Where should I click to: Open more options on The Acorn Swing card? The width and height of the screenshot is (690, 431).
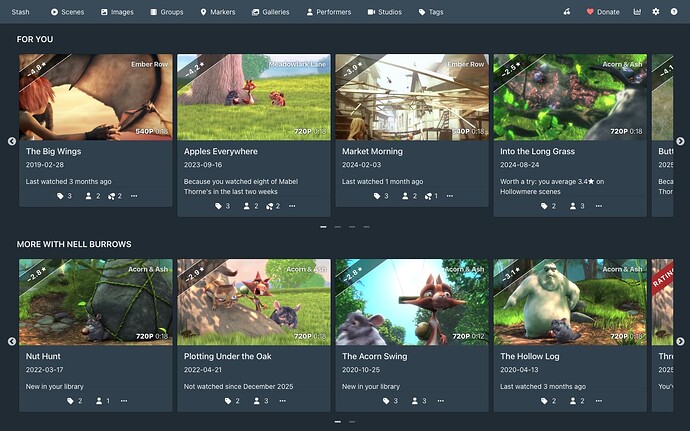pos(440,401)
